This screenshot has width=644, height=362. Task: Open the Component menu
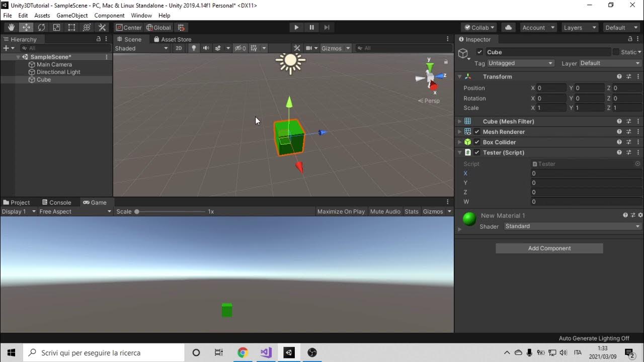109,16
